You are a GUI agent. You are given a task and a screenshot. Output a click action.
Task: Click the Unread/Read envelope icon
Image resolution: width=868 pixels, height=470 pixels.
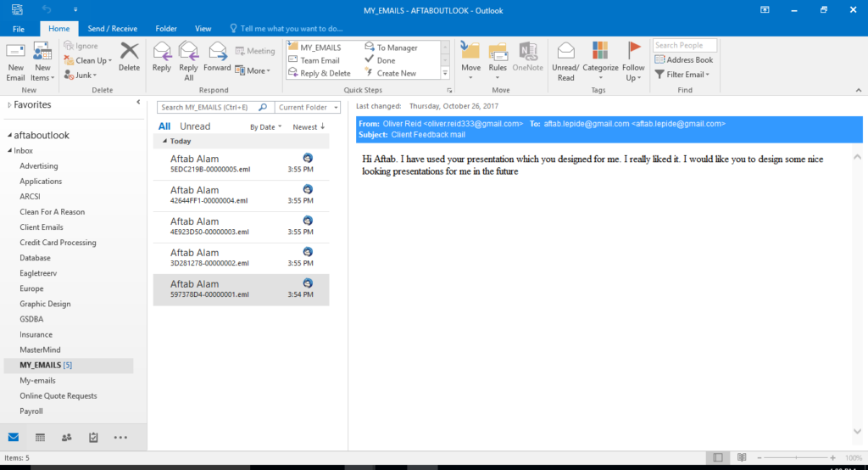click(565, 53)
